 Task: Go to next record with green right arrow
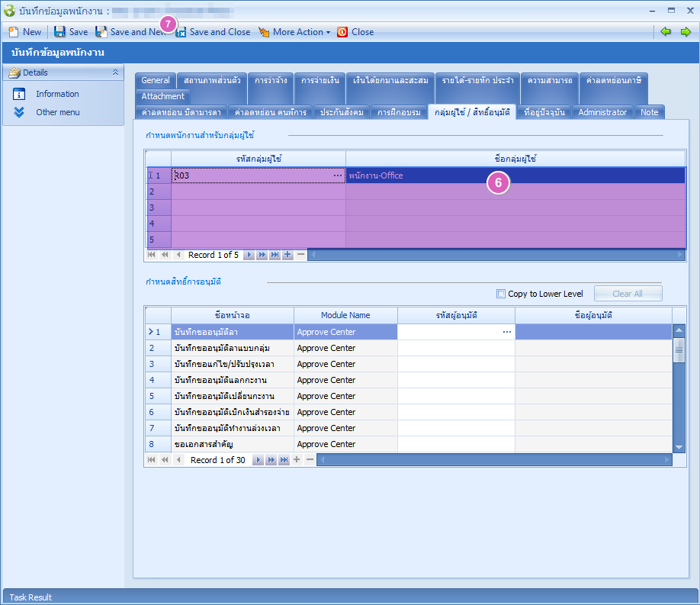point(686,32)
